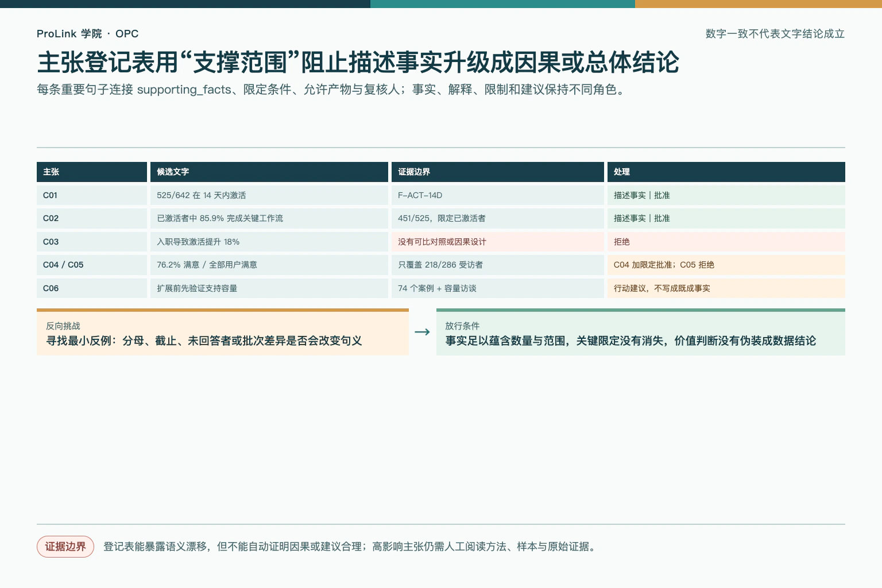Click the C06 row label
The height and width of the screenshot is (588, 882).
click(x=92, y=288)
